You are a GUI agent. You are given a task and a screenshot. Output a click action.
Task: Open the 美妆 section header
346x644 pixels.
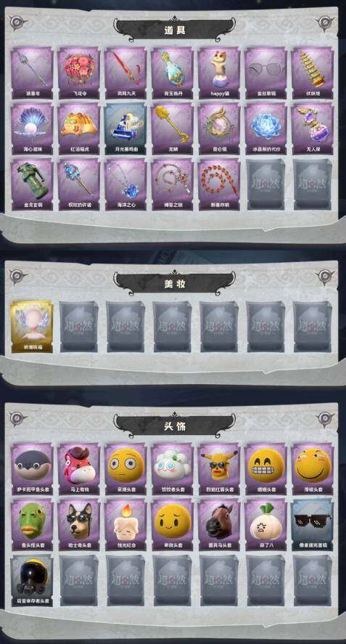174,284
